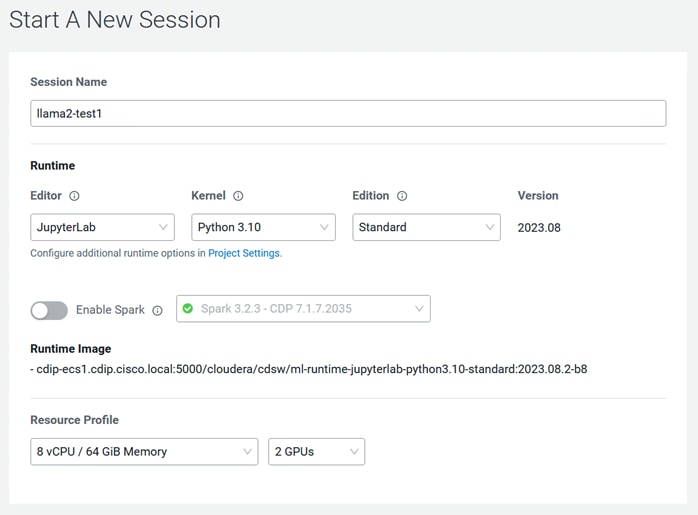Click the Enable Spark info icon
Screen dimensions: 698x515
tap(157, 310)
